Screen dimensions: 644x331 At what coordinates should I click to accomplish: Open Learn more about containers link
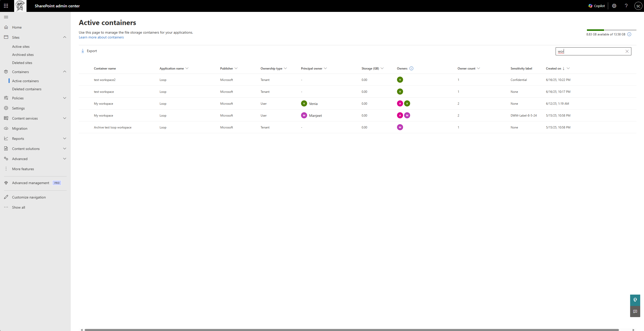(x=101, y=37)
